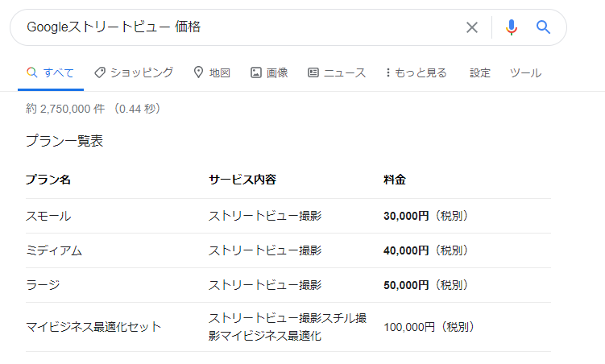This screenshot has width=605, height=364.
Task: Click ストリートビュー撮影 in the ラージ row
Action: point(265,285)
